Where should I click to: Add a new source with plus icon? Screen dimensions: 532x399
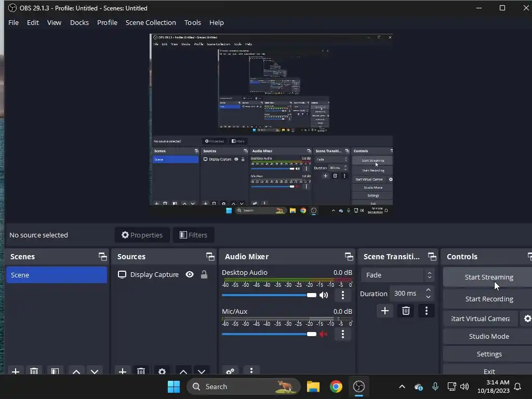point(123,371)
